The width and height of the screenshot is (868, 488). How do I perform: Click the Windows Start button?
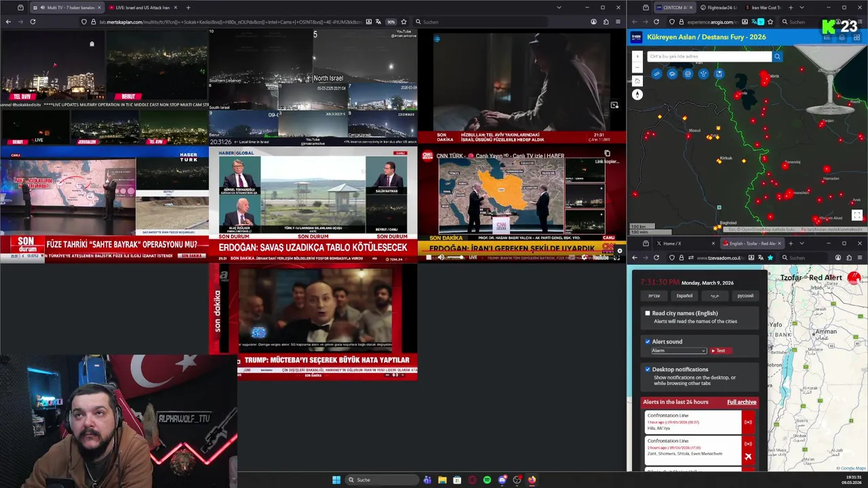coord(336,480)
